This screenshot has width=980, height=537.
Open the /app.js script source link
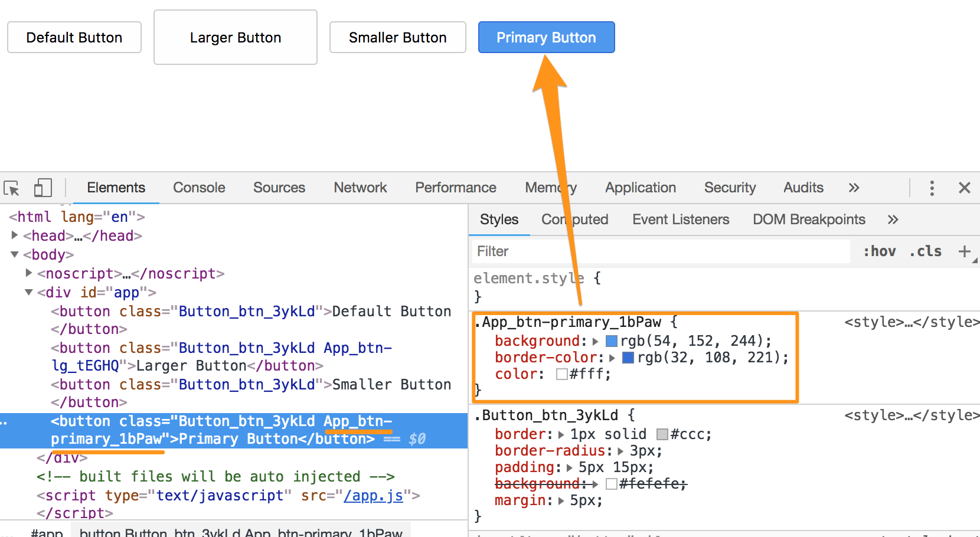374,495
